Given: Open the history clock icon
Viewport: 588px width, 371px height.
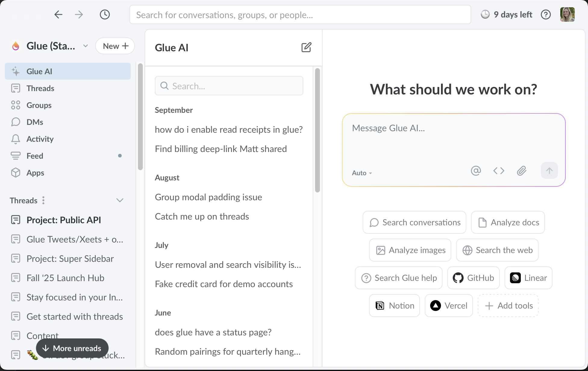Looking at the screenshot, I should tap(105, 14).
